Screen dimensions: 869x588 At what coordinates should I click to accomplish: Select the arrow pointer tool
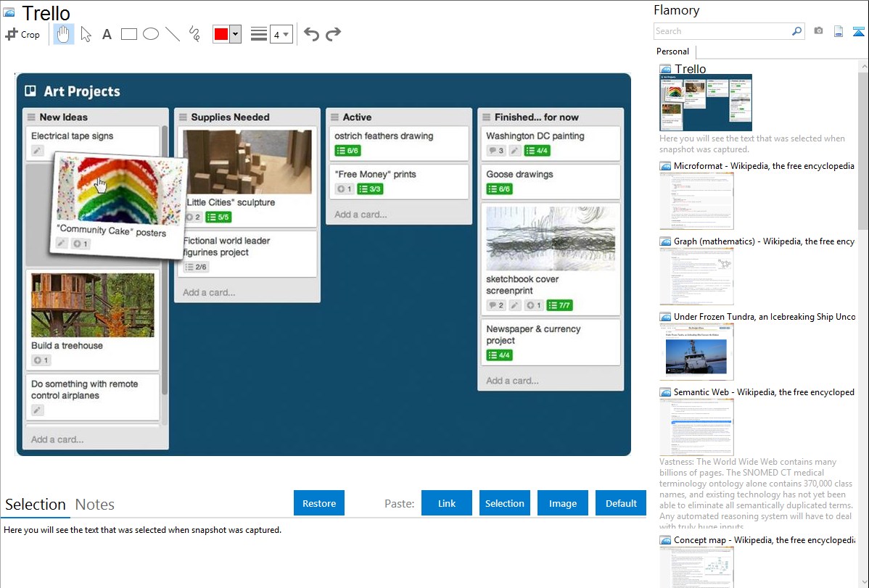(86, 34)
